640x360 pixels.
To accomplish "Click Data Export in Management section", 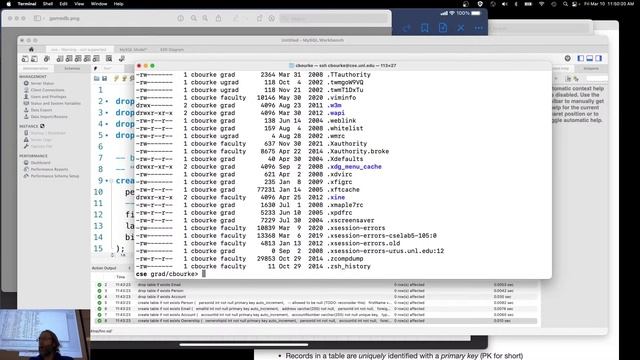I will [x=41, y=110].
